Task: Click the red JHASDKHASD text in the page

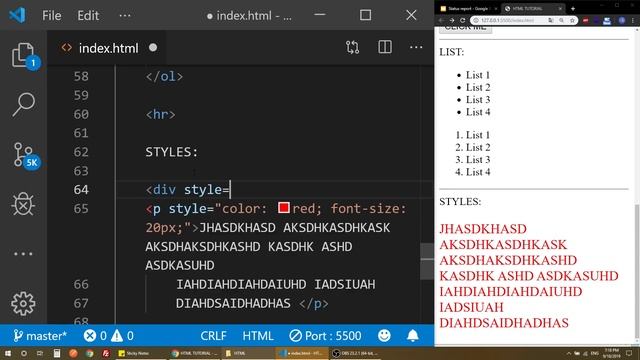Action: pyautogui.click(x=483, y=229)
